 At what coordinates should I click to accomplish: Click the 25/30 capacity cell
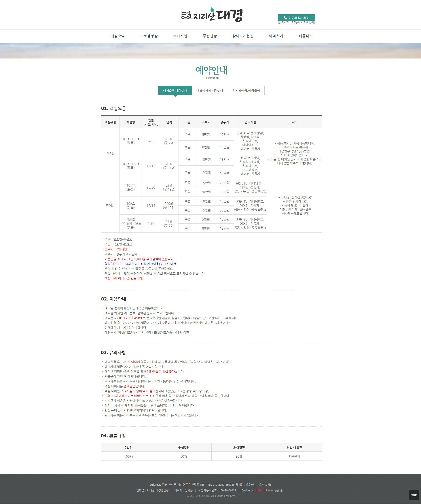tap(151, 187)
